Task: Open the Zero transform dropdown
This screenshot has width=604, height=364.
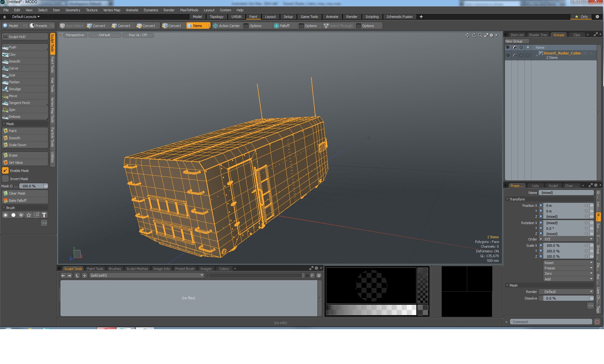Action: pos(568,273)
